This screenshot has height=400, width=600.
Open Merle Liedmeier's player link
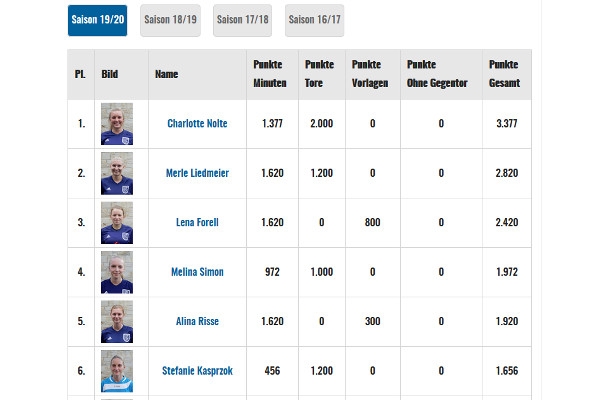point(197,173)
